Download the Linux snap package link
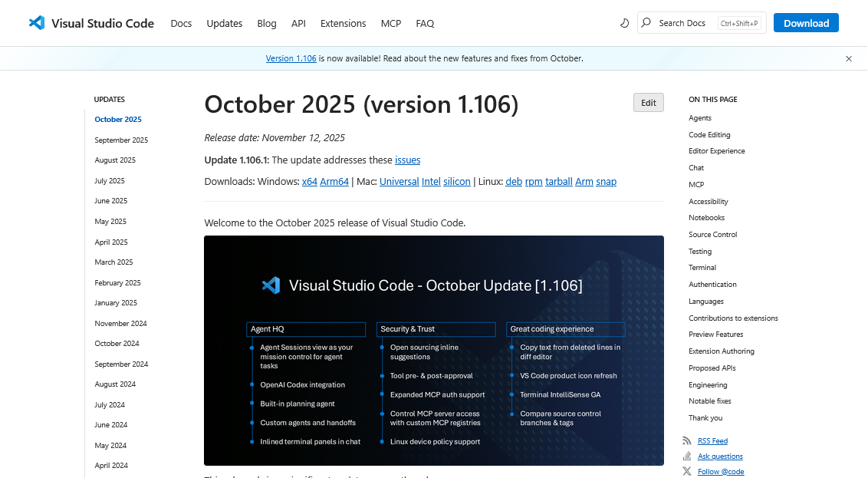The height and width of the screenshot is (478, 868). 606,182
